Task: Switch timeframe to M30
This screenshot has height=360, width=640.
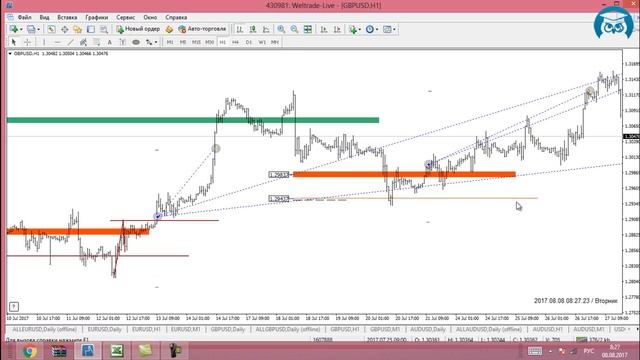Action: [x=209, y=42]
